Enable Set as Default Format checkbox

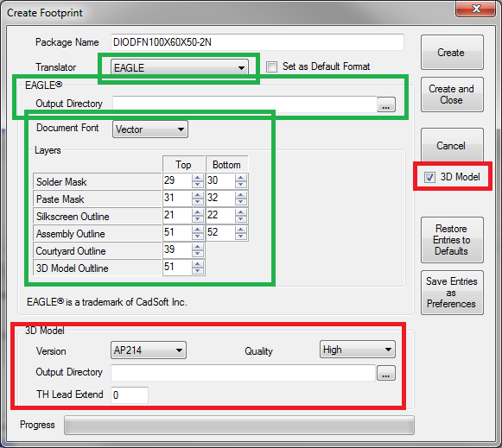click(x=271, y=66)
